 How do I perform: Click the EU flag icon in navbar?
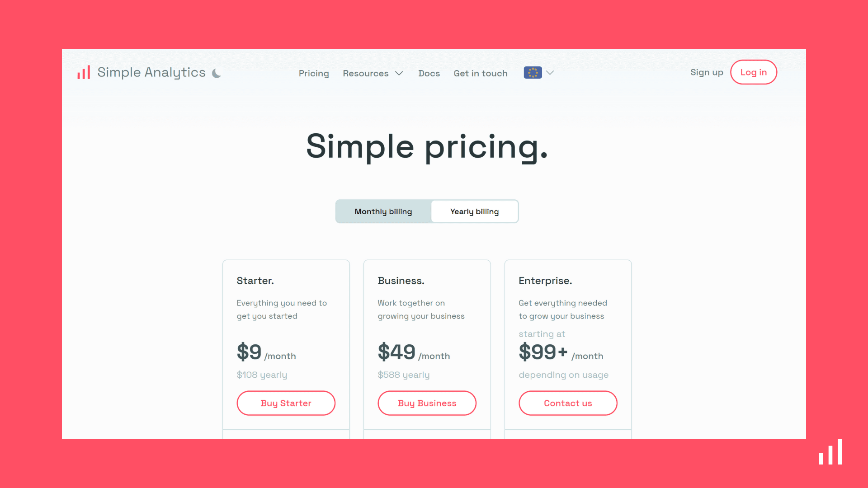[x=533, y=72]
